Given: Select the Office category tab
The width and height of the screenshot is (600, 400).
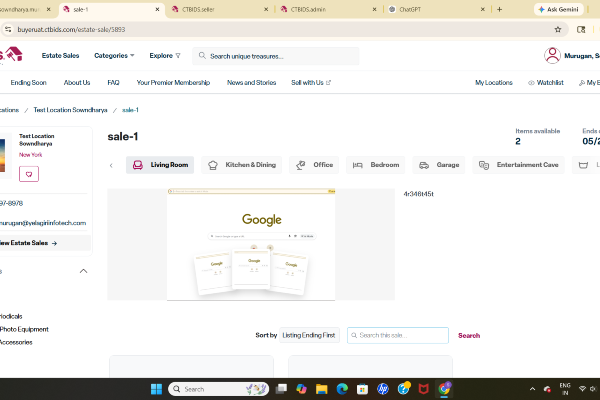Looking at the screenshot, I should (314, 165).
